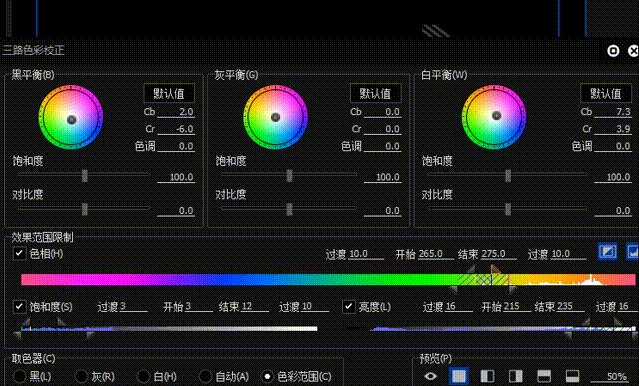The height and width of the screenshot is (386, 639).
Task: Edit white balance Cr value 3.9
Action: pyautogui.click(x=613, y=129)
